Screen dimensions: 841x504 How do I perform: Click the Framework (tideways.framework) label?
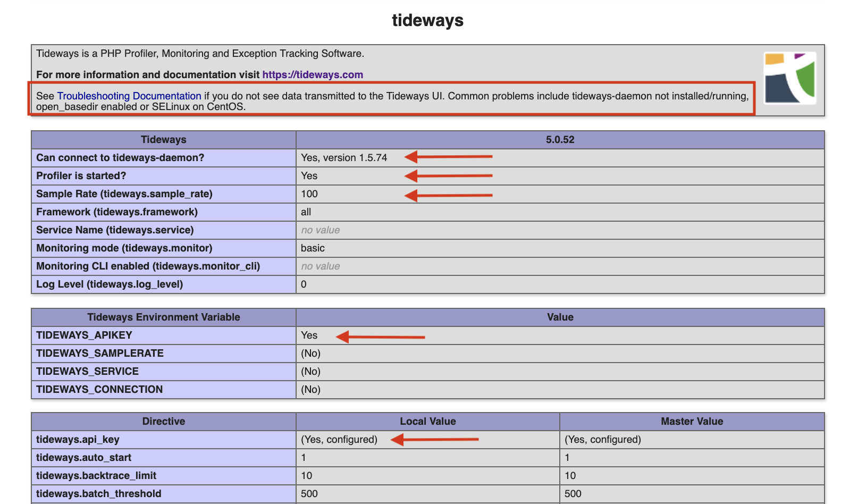[117, 212]
